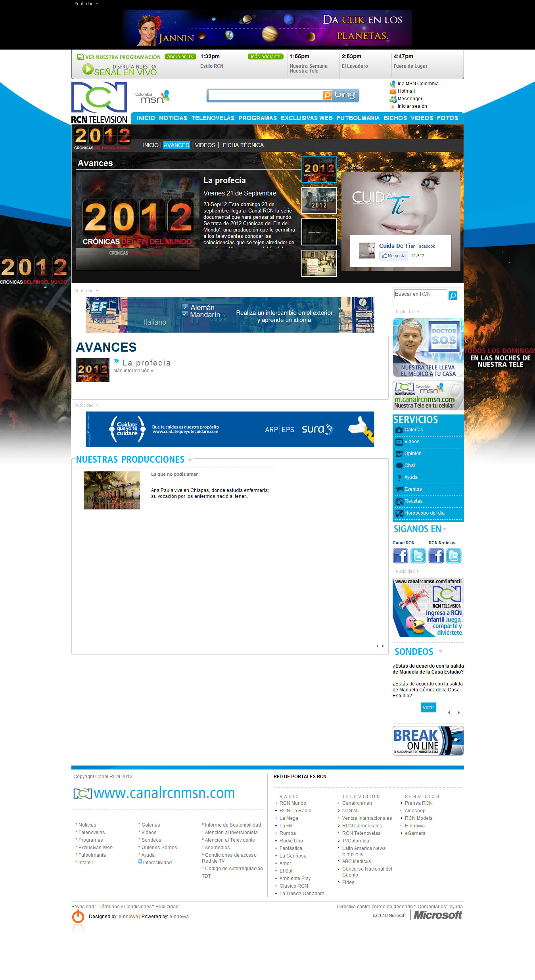
Task: Click the 2012 Crónicas logo in show header
Action: pyautogui.click(x=102, y=138)
